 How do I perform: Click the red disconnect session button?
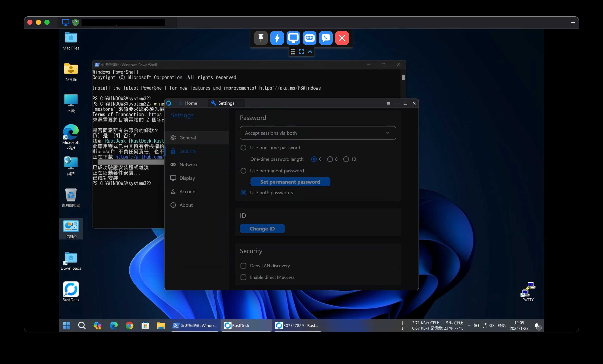click(x=342, y=38)
